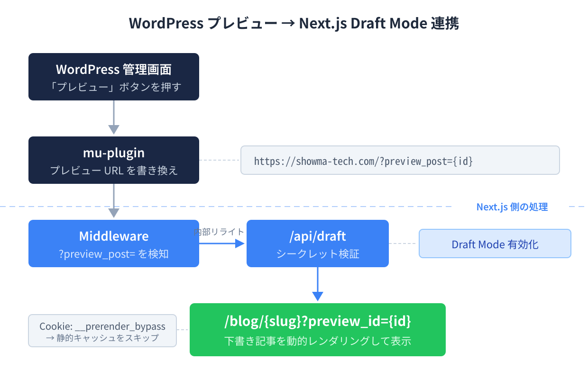The width and height of the screenshot is (588, 379).
Task: Click the '→ 静的キャッシュをスキップ' note text
Action: 102,338
